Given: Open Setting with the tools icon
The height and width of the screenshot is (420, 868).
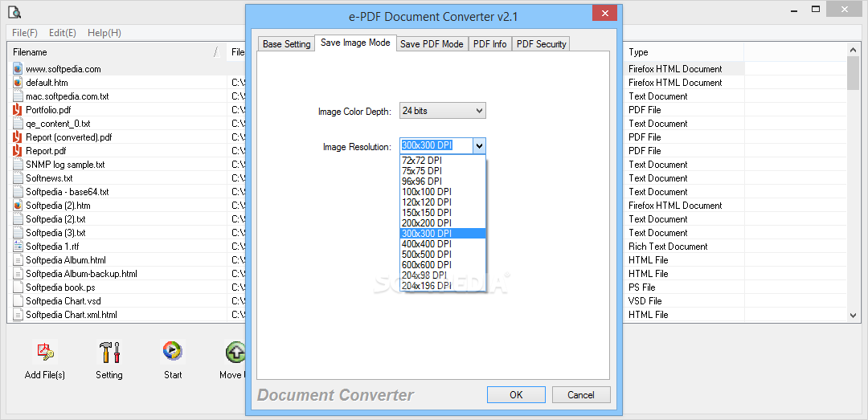Looking at the screenshot, I should click(x=109, y=352).
